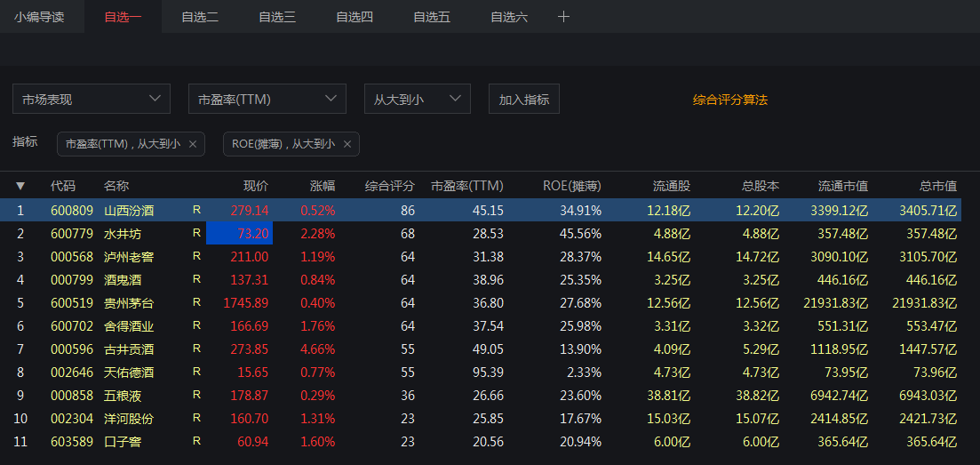Sort by the 现价 column header
Image resolution: width=980 pixels, height=465 pixels.
pyautogui.click(x=256, y=186)
